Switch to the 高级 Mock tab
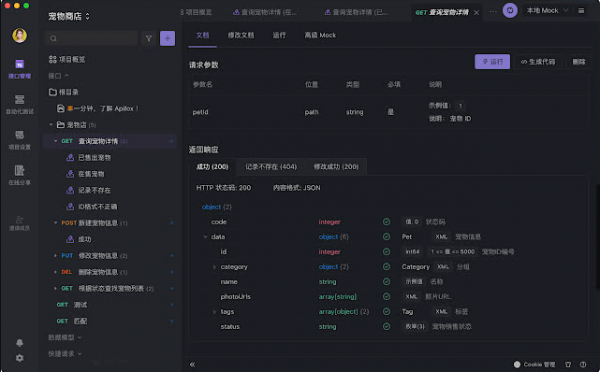Image resolution: width=600 pixels, height=372 pixels. [320, 35]
